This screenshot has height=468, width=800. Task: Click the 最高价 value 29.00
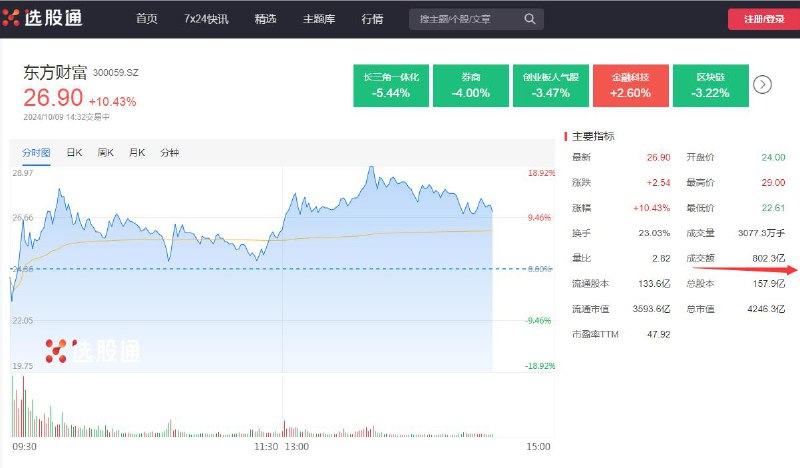pos(773,183)
